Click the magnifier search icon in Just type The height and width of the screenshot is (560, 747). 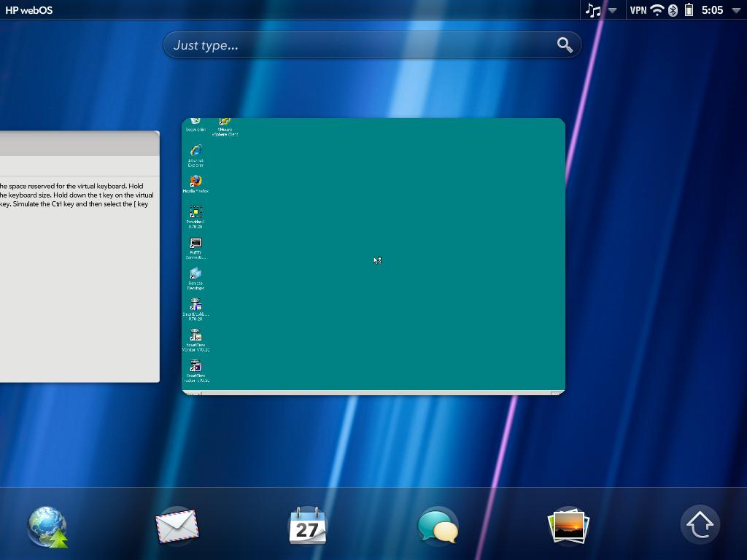(565, 45)
